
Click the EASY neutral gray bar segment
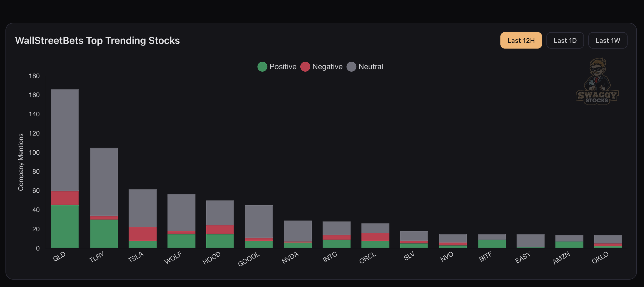point(530,241)
